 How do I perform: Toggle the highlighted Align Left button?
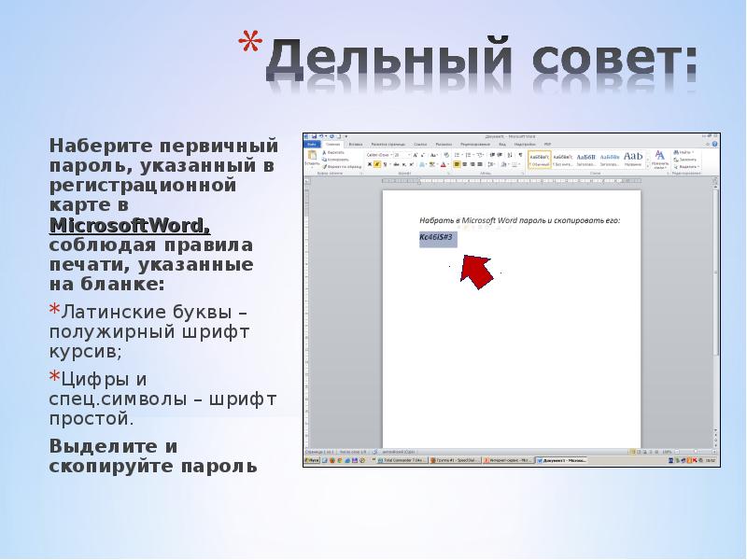coord(457,164)
